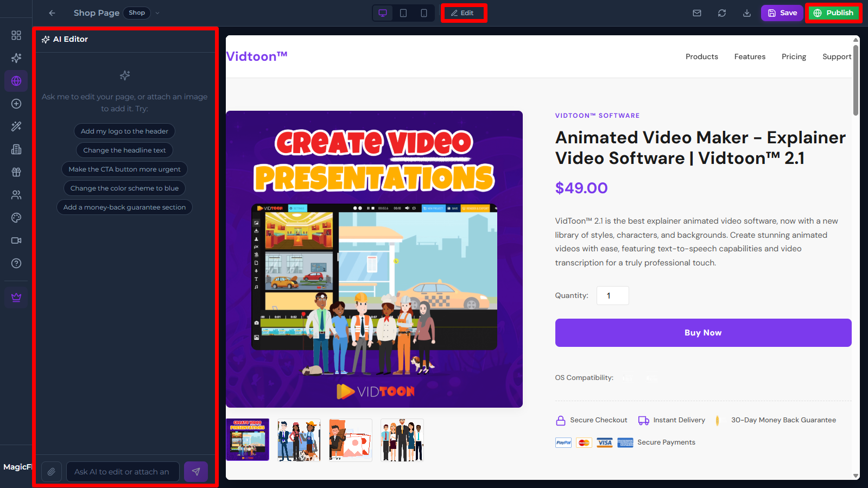Viewport: 868px width, 488px height.
Task: Open the Products nav item
Action: pos(701,56)
